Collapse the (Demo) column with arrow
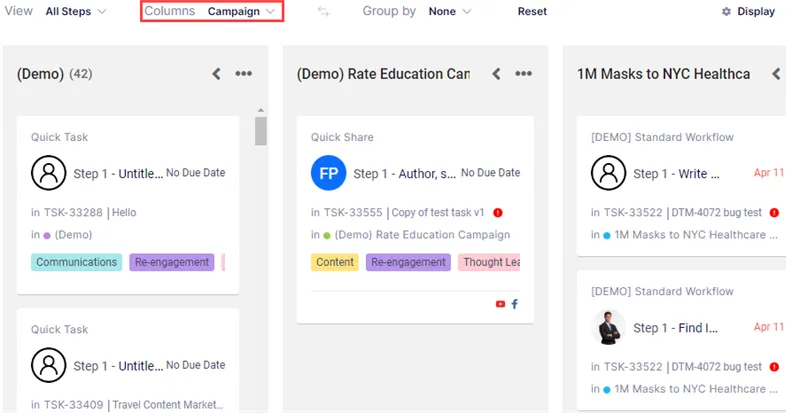Image resolution: width=800 pixels, height=413 pixels. point(216,74)
